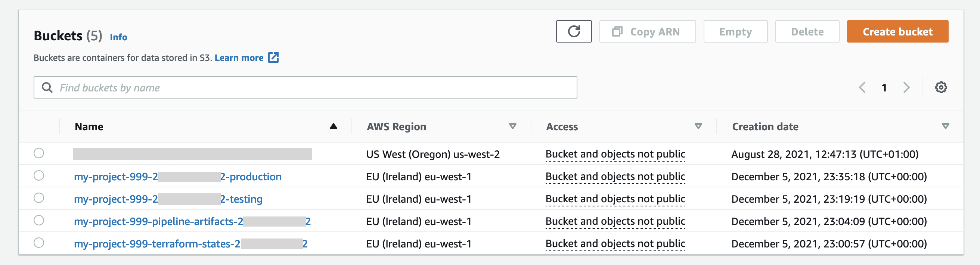Screen dimensions: 980x265
Task: Sort by AWS Region column arrow
Action: tap(512, 126)
